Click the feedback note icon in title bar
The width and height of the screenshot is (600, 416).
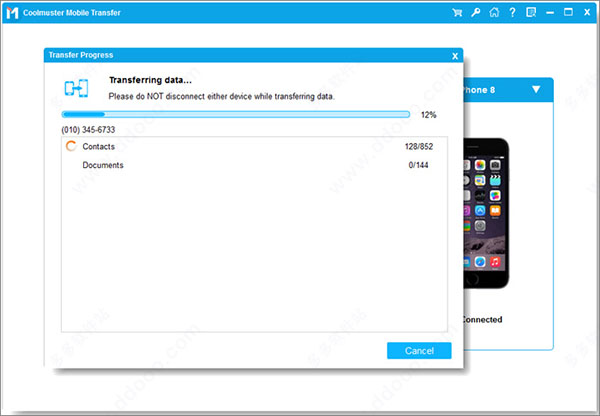point(531,13)
